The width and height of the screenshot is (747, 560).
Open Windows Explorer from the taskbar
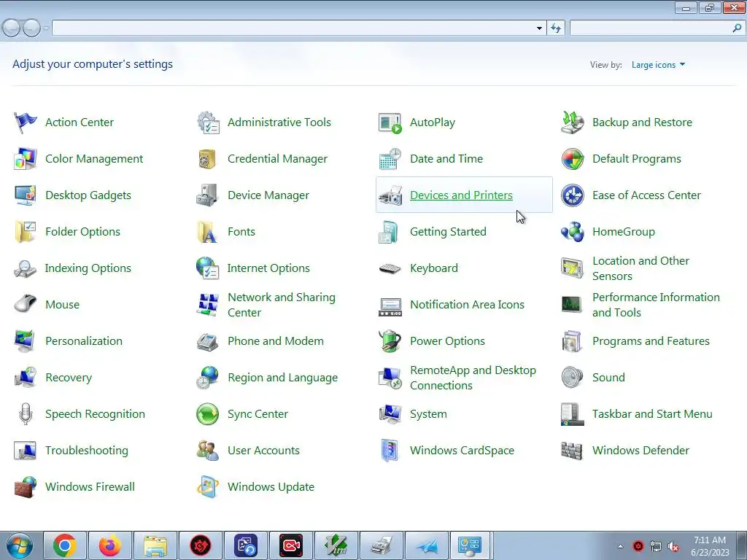[155, 545]
